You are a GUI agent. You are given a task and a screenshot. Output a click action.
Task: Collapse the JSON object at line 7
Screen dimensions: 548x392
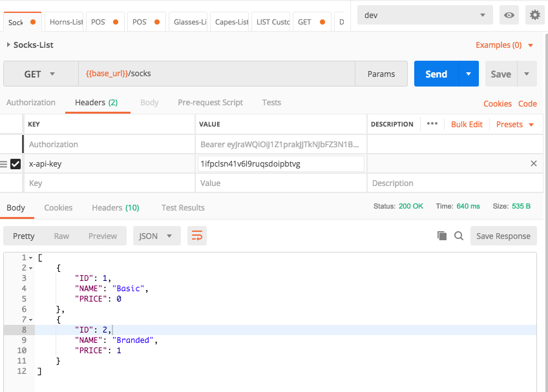(x=31, y=320)
